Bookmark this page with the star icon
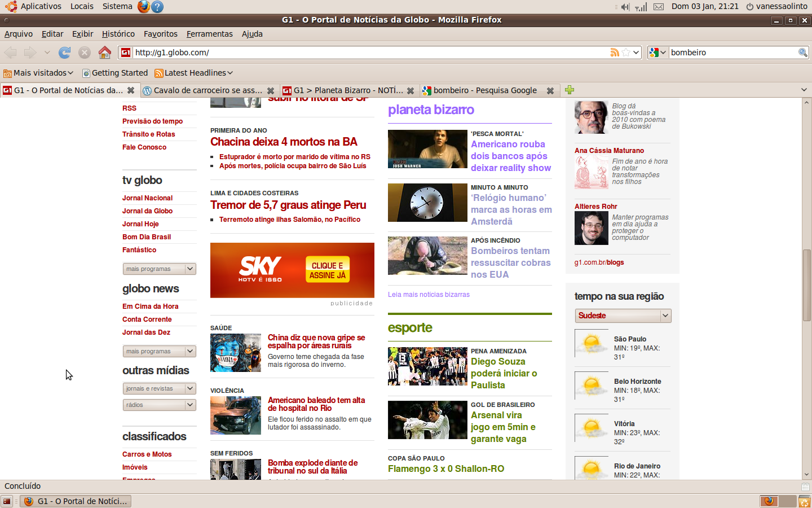Viewport: 812px width, 508px height. [x=625, y=52]
